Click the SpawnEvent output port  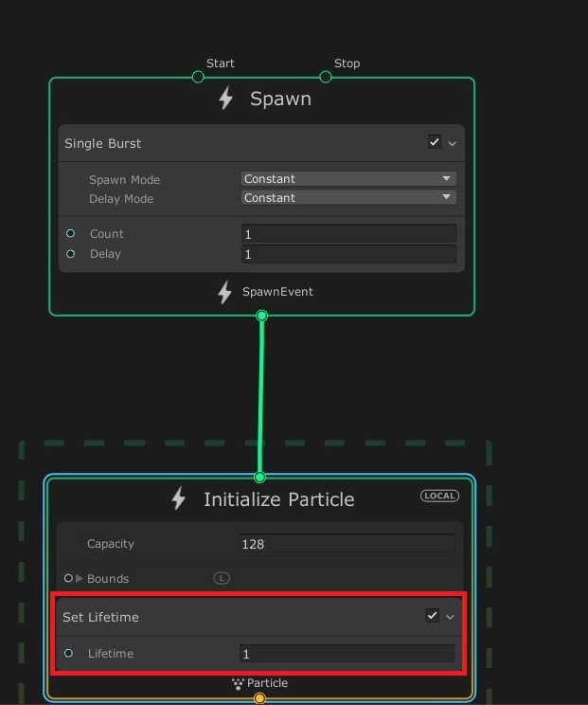click(x=261, y=316)
